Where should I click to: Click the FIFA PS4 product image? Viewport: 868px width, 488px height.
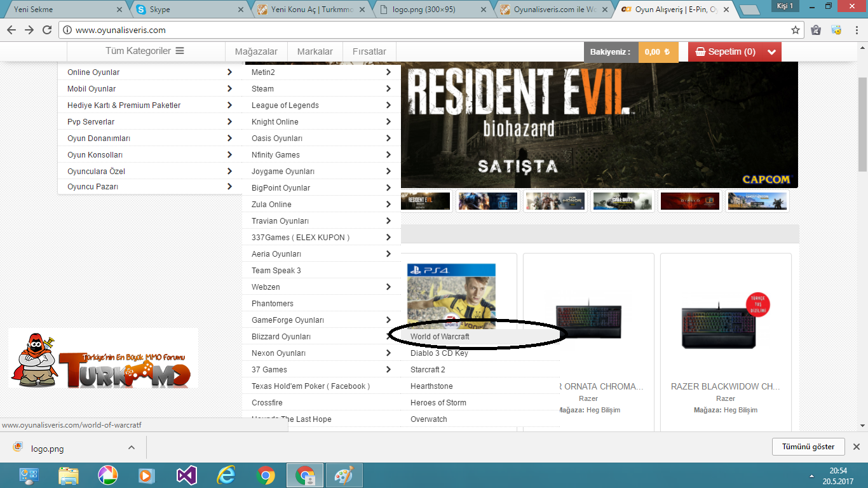[451, 296]
